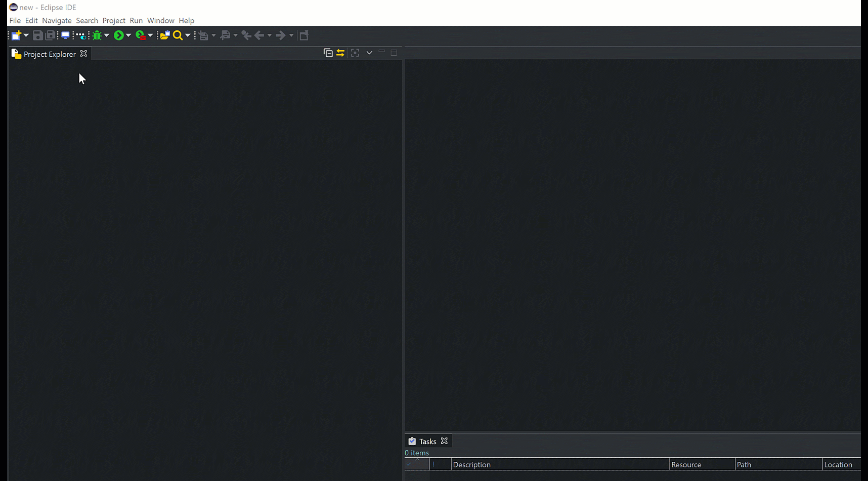Expand the External Tools dropdown arrow
The width and height of the screenshot is (868, 481).
click(150, 35)
